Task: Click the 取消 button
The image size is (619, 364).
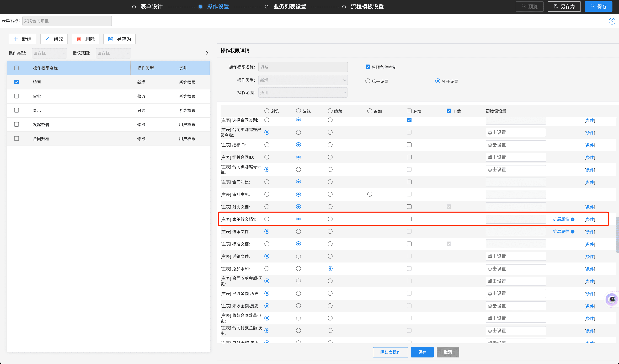Action: tap(448, 352)
